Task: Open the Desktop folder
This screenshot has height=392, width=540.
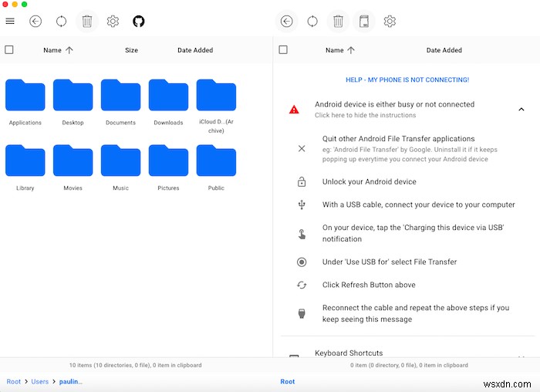Action: (73, 103)
